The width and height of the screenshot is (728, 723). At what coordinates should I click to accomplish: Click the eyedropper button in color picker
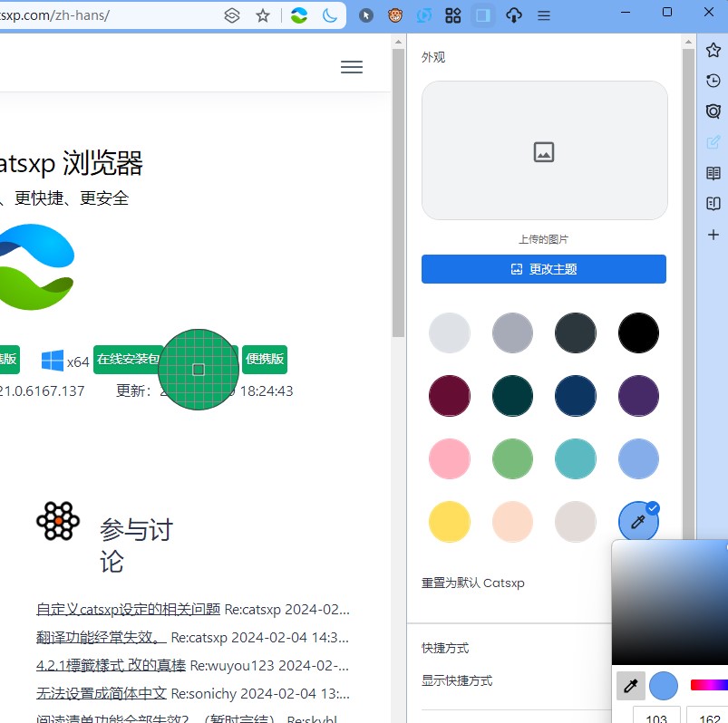click(630, 686)
